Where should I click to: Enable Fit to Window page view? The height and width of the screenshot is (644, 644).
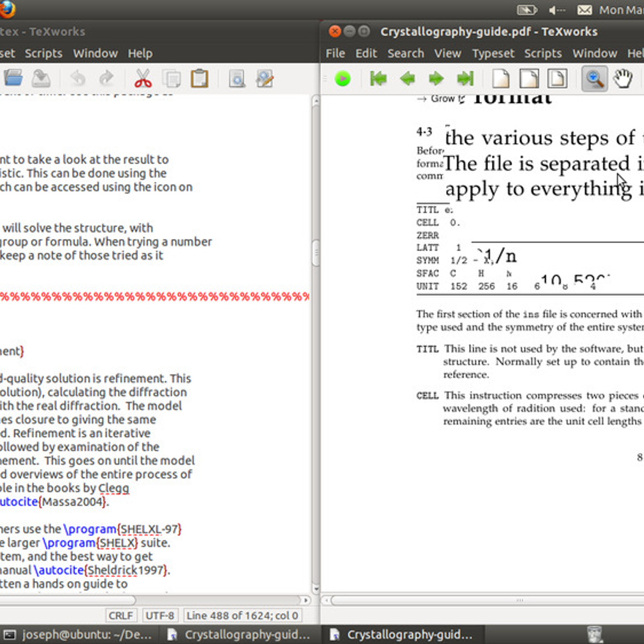click(x=558, y=78)
